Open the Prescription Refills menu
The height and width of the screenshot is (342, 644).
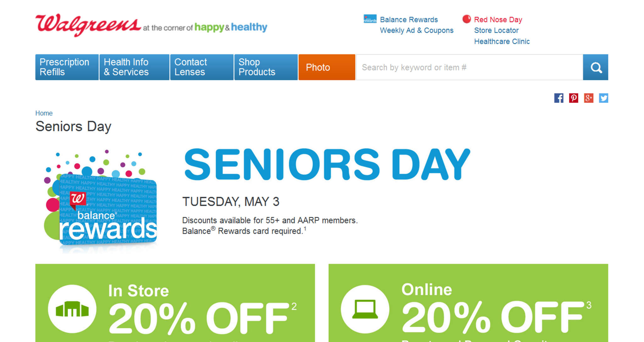(x=67, y=67)
